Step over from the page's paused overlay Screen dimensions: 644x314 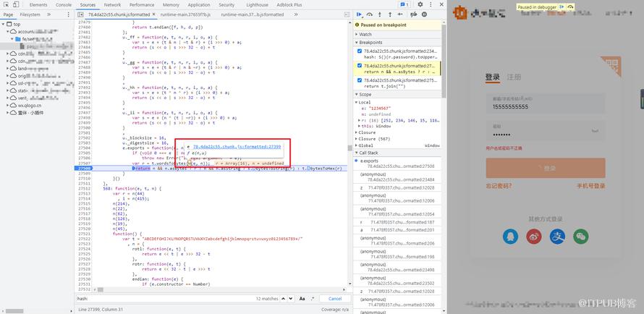pos(570,7)
